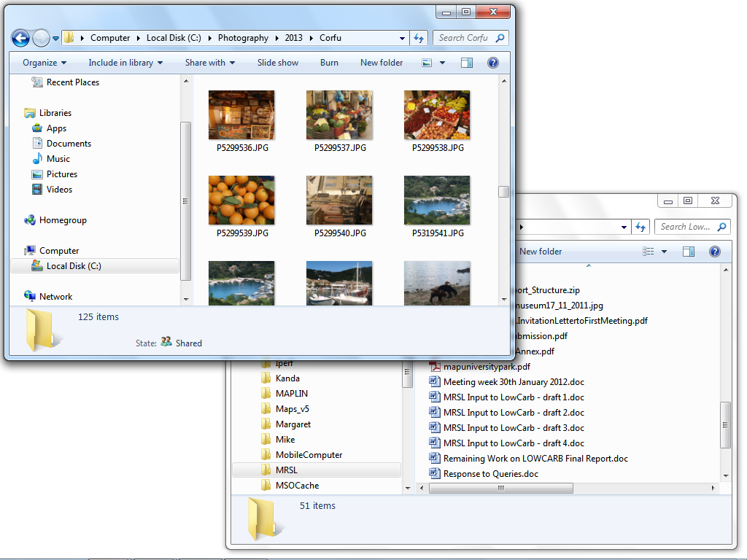The height and width of the screenshot is (560, 747).
Task: Expand the Organize menu
Action: click(x=44, y=63)
